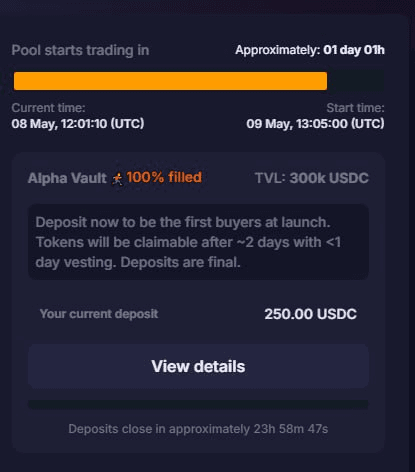
Task: Click the Your current deposit label
Action: tap(99, 314)
